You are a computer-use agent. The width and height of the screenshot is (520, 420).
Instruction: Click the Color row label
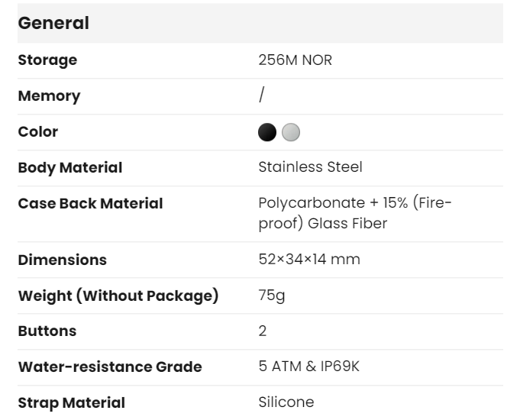point(38,131)
